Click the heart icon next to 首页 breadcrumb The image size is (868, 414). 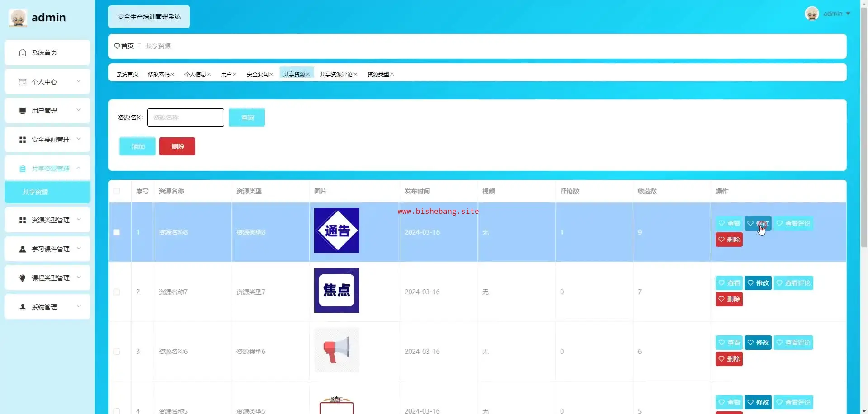click(117, 46)
